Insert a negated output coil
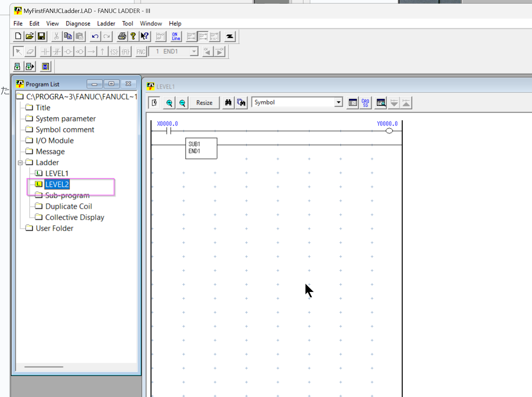Viewport: 532px width, 397px height. (x=80, y=52)
